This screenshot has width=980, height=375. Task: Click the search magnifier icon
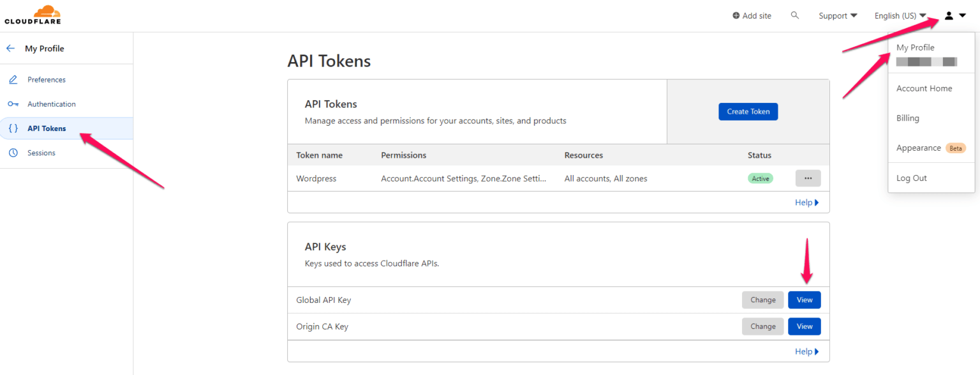pos(794,15)
